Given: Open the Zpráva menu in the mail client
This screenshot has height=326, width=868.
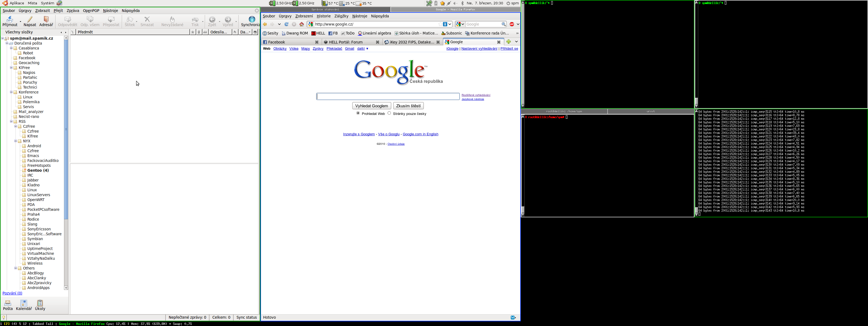Looking at the screenshot, I should click(x=73, y=11).
